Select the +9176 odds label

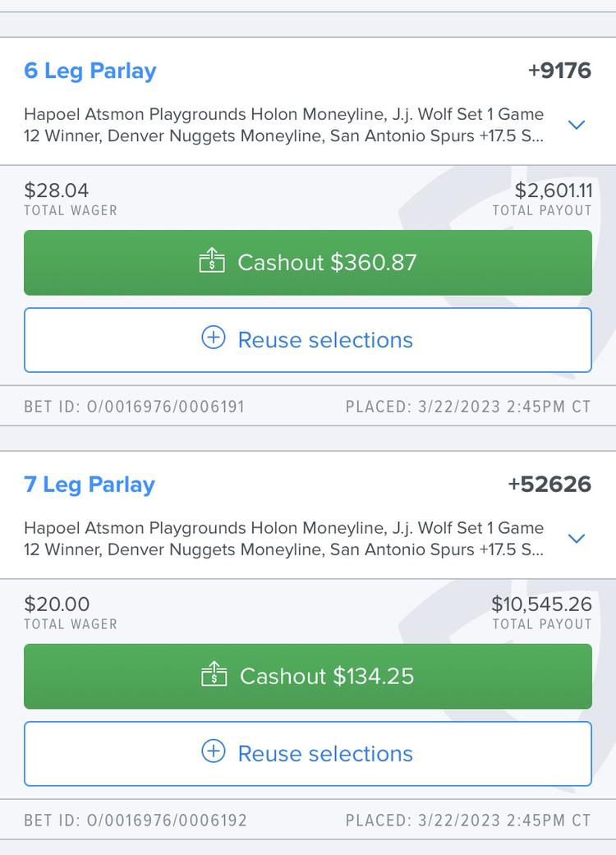click(560, 71)
